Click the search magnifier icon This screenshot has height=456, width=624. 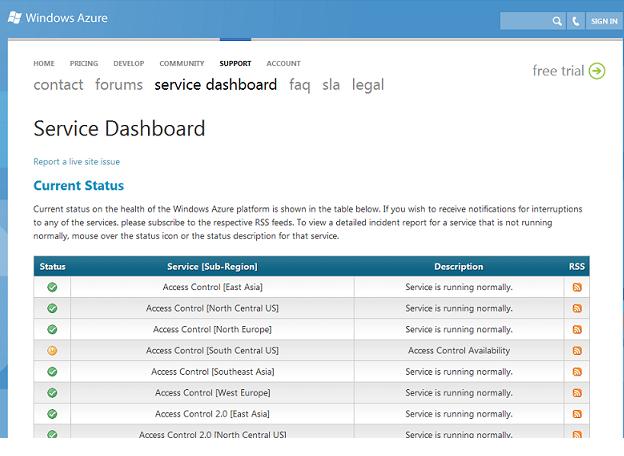point(557,21)
